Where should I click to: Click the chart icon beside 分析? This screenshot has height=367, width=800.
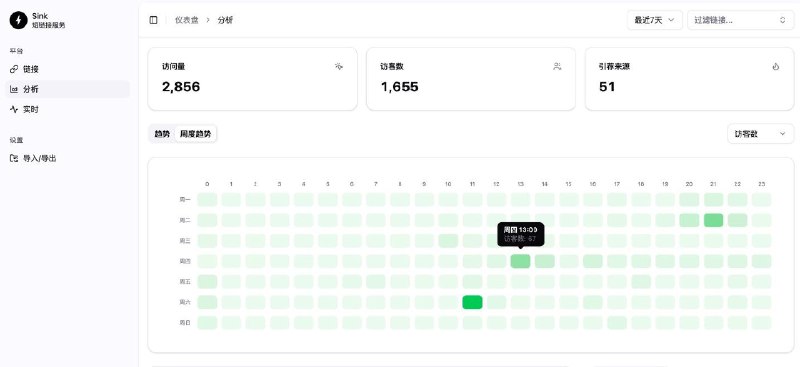click(14, 89)
